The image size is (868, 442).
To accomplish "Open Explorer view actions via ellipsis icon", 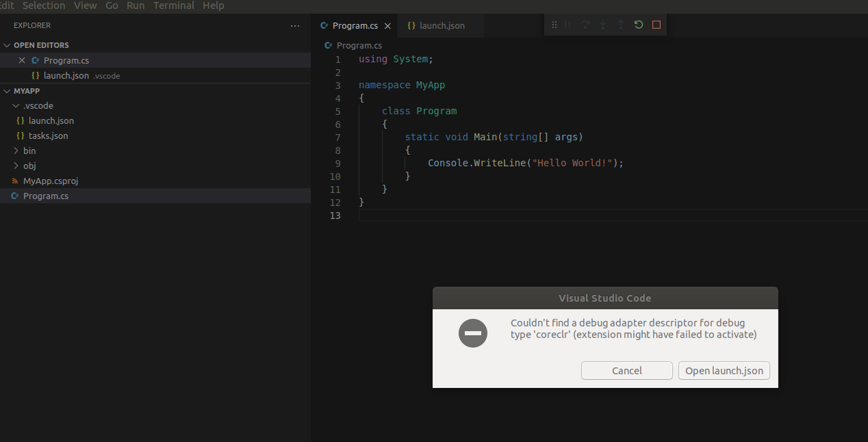I will (295, 25).
